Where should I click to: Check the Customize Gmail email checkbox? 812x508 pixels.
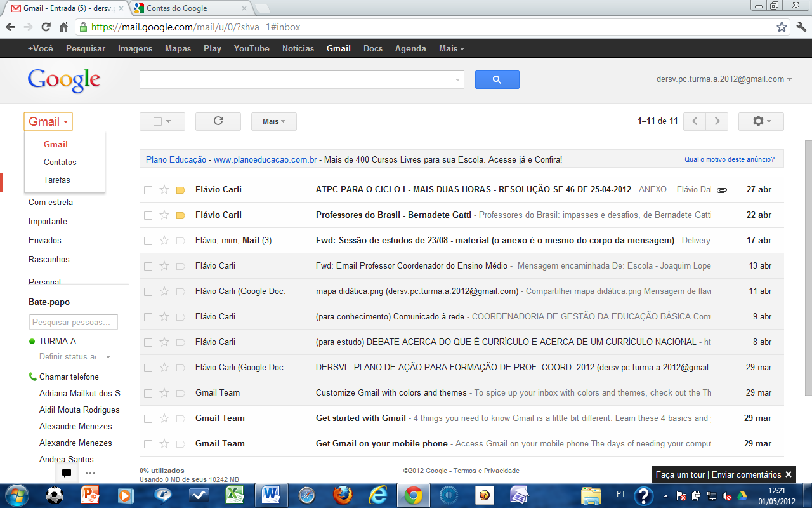(148, 393)
